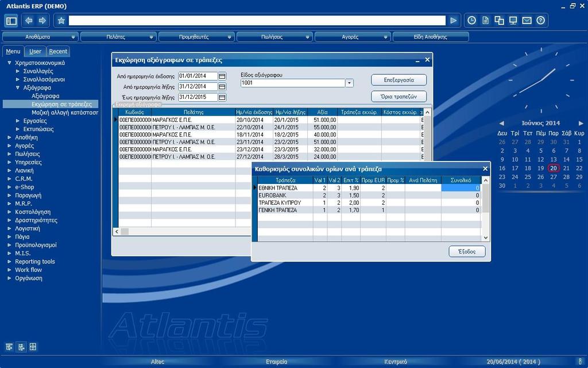Go forward with the right arrow icon

point(42,21)
